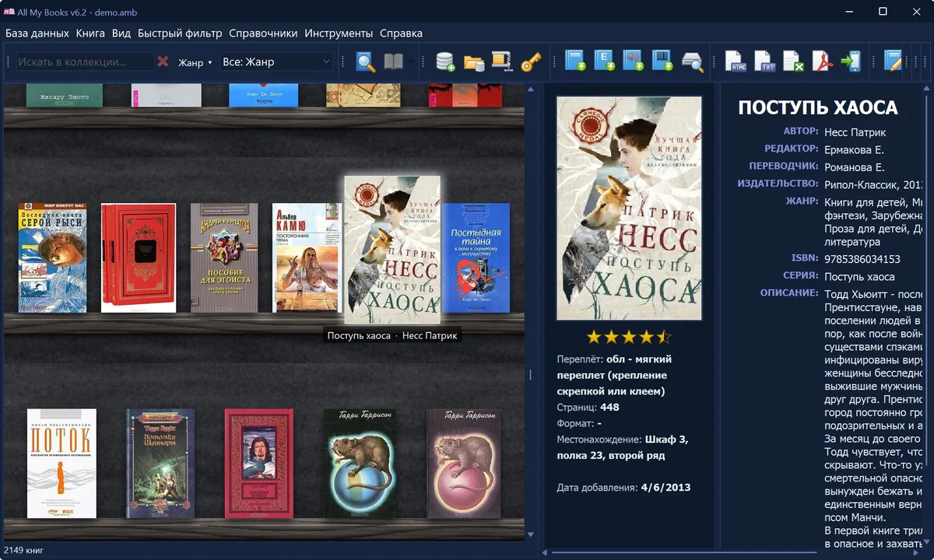Screen dimensions: 934x560
Task: Click the compress database icon
Action: (502, 61)
